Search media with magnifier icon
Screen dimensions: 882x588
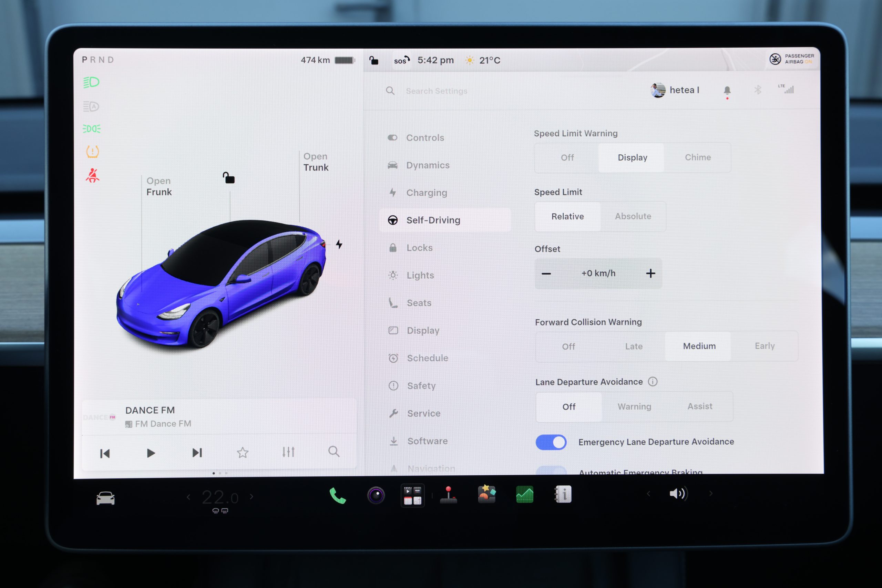click(334, 452)
